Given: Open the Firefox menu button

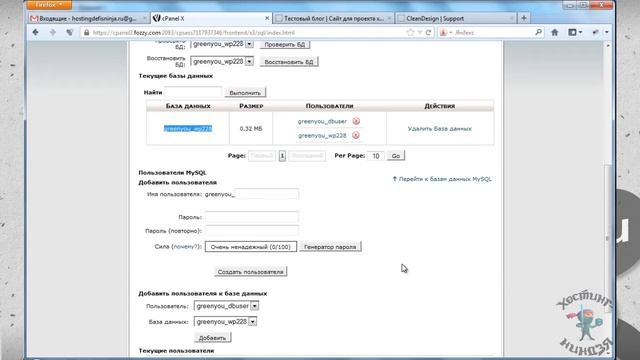Looking at the screenshot, I should 49,4.
